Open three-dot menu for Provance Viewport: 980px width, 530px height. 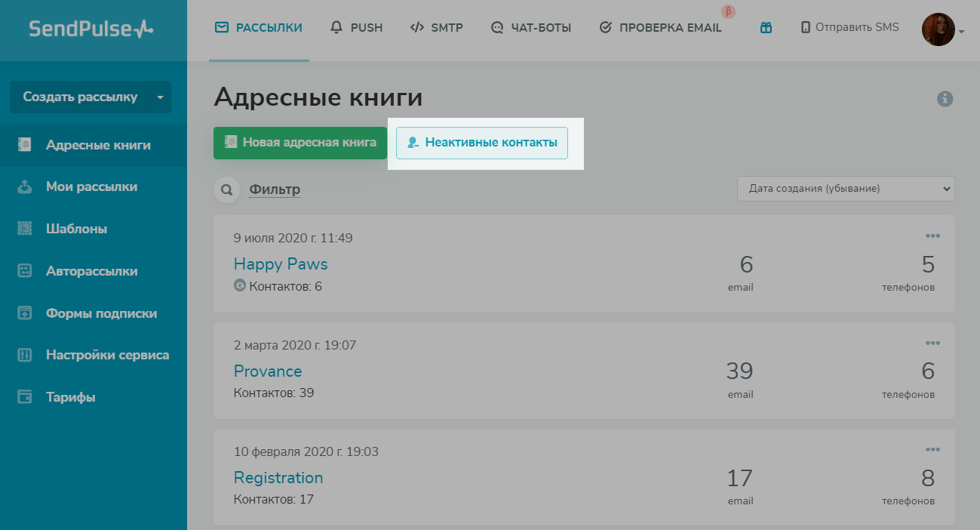[x=932, y=343]
